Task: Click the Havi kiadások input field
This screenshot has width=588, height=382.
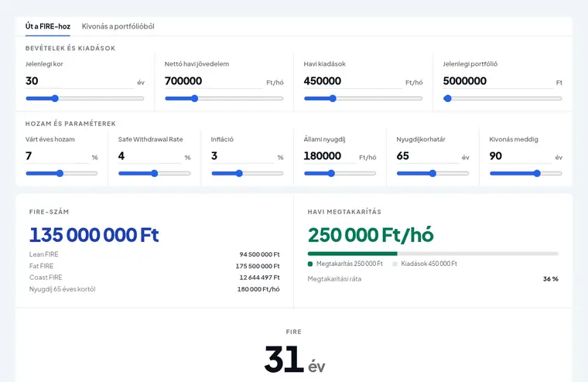Action: click(353, 81)
